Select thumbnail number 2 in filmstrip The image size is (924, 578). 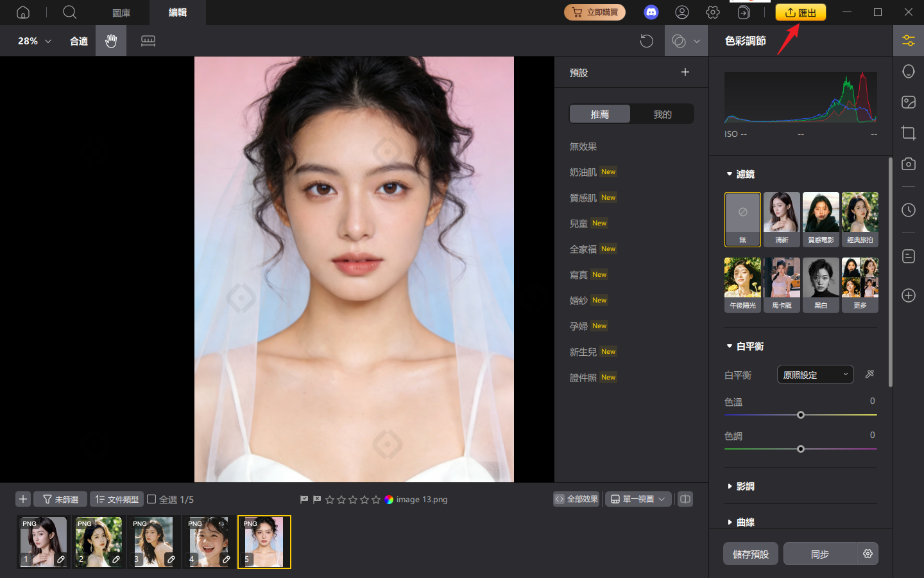coord(98,541)
